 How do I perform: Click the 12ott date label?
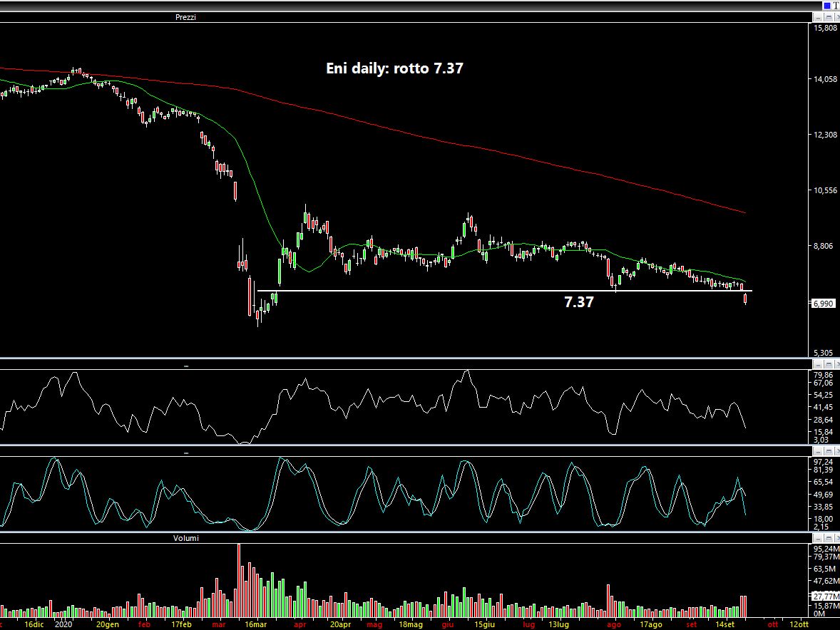[799, 624]
